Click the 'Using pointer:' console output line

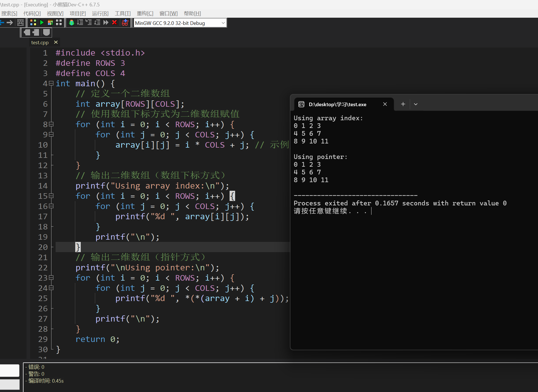320,157
